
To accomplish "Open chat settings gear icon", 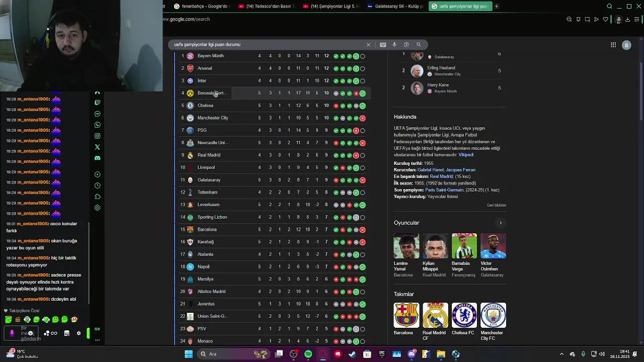I will tap(78, 333).
